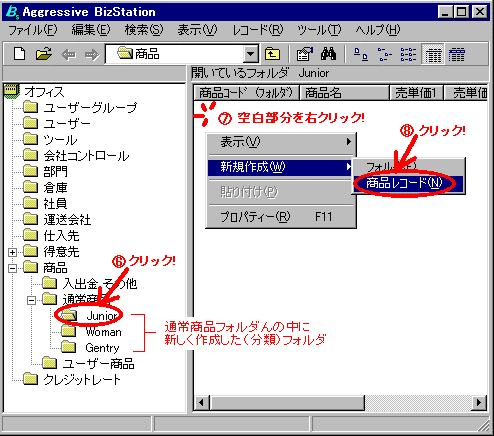Click the 商品名 column header
Viewport: 494px width, 436px height.
click(x=345, y=93)
